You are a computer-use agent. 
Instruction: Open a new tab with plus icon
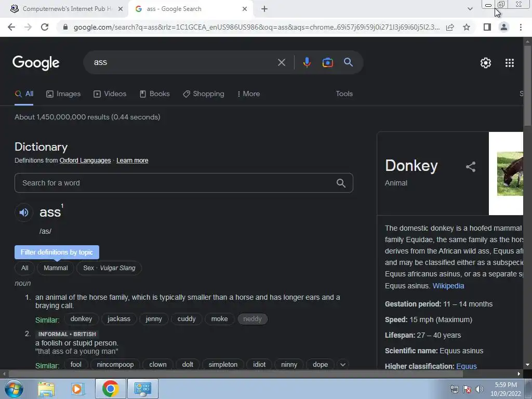coord(264,9)
